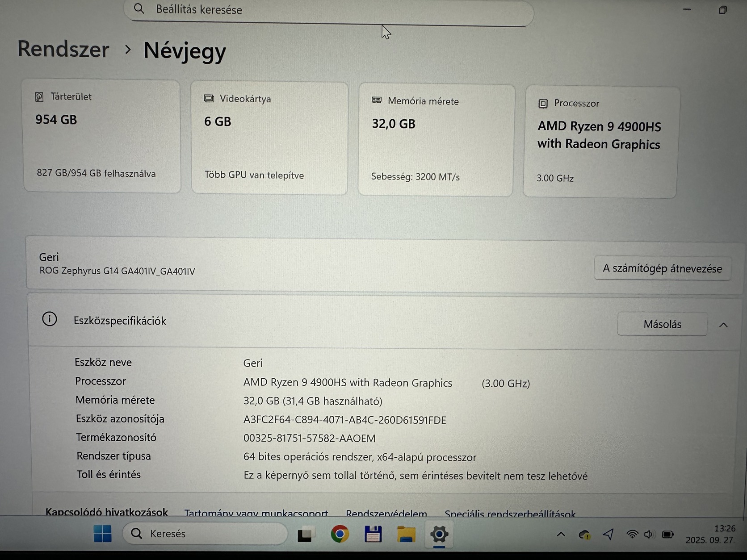Click the "Sebesség: 3200 MT/s" memory speed text
The height and width of the screenshot is (560, 747).
click(415, 177)
